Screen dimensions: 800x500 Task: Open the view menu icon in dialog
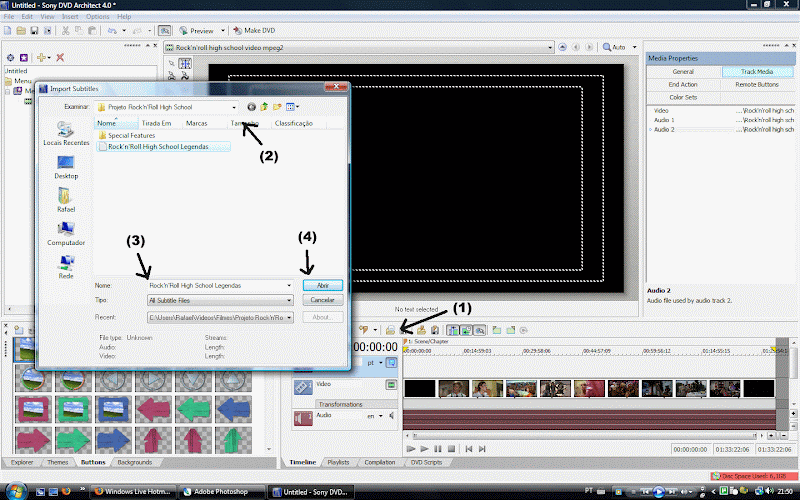point(292,107)
